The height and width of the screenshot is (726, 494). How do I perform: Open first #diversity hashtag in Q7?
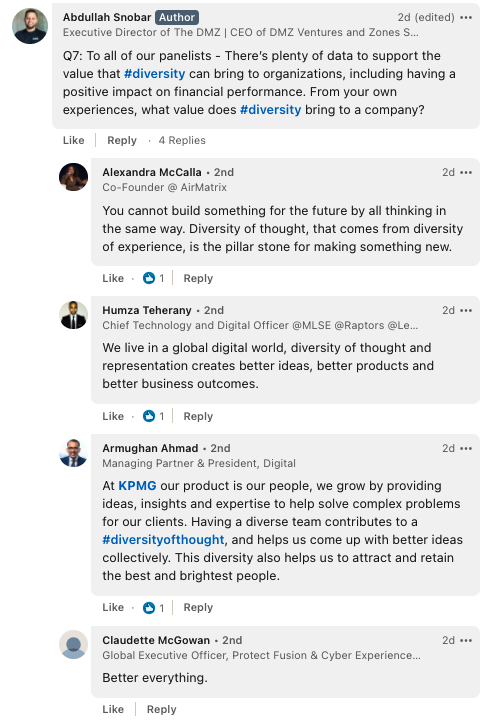155,74
